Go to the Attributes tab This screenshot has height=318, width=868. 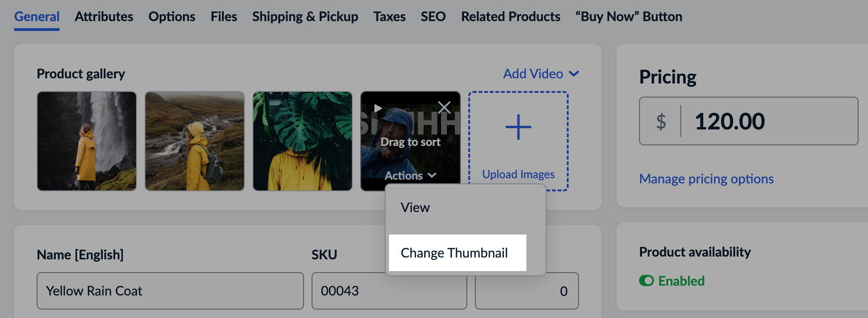click(103, 16)
